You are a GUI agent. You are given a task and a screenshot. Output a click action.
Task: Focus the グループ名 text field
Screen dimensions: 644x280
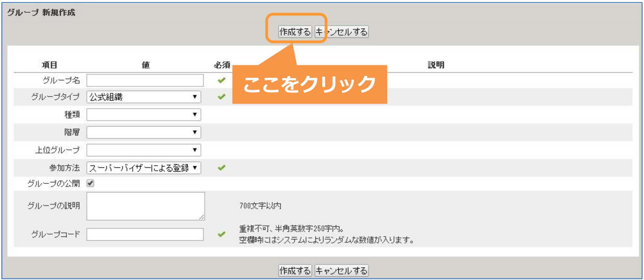click(145, 81)
